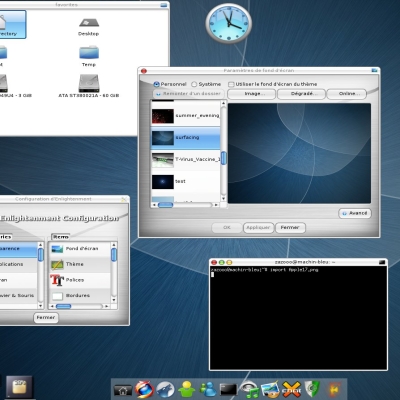Select the Clavier & Souris category
Screen dimensions: 400x400
click(19, 296)
